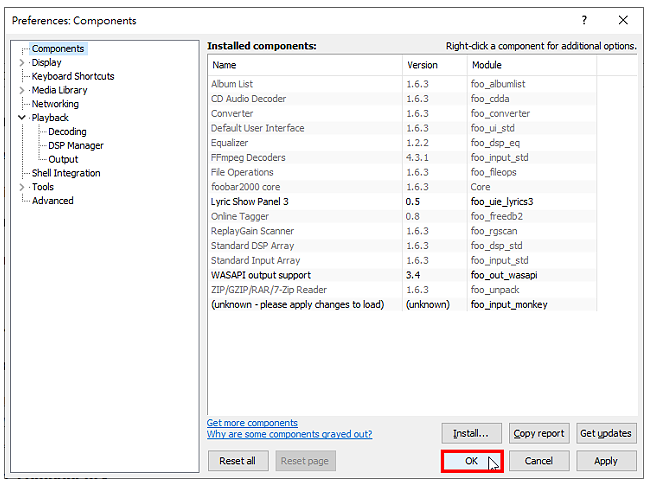Sort components by the Name column header
648x483 pixels.
[305, 65]
